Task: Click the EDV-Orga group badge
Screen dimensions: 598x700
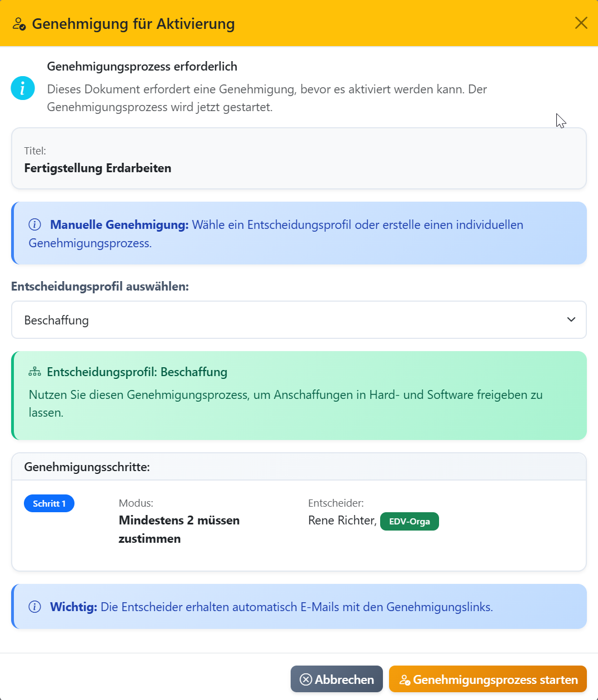Action: pos(410,521)
